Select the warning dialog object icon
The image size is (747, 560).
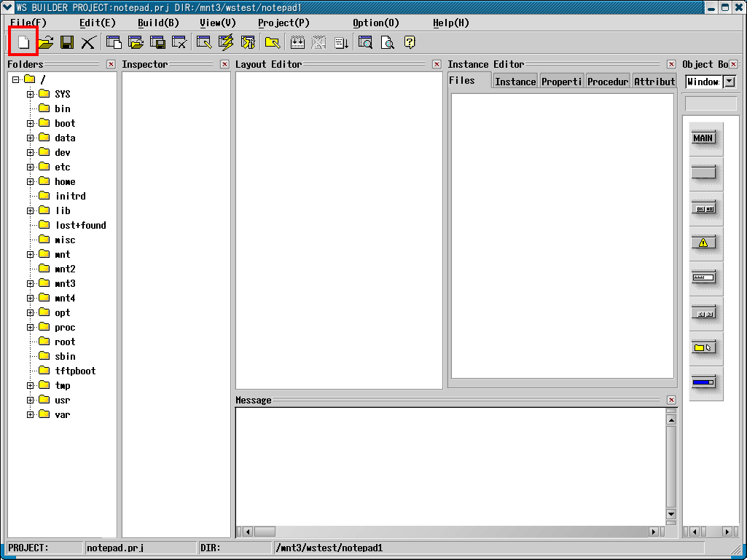[x=703, y=243]
